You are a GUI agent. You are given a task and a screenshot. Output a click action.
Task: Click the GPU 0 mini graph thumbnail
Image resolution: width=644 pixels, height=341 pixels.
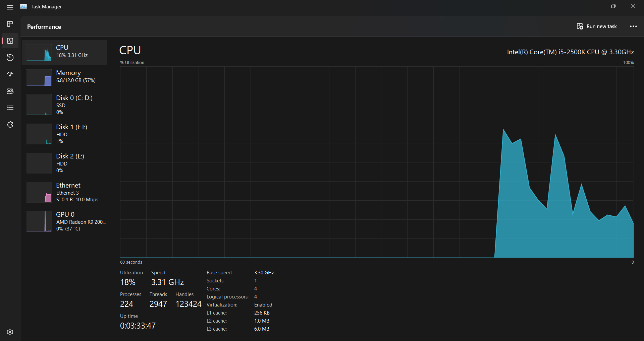click(x=39, y=221)
